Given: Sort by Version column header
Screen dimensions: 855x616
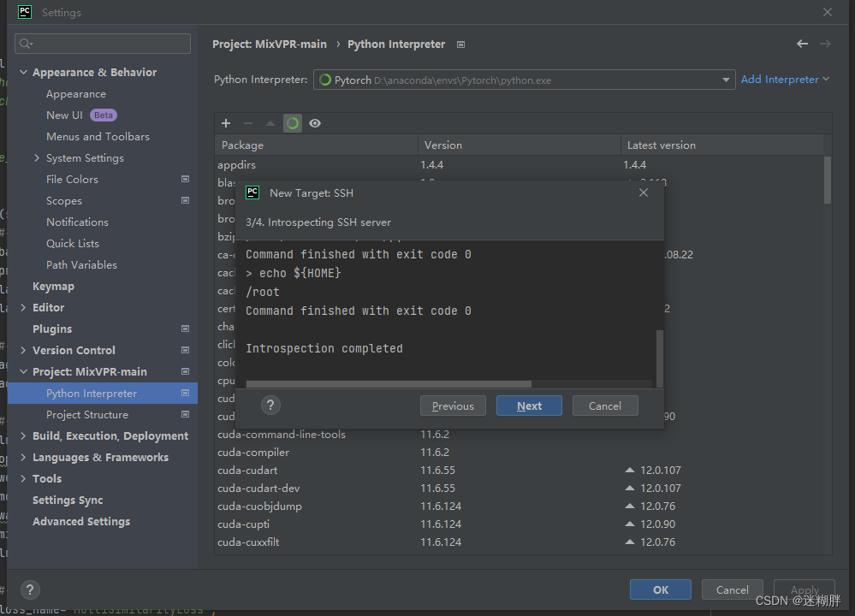Looking at the screenshot, I should click(520, 145).
